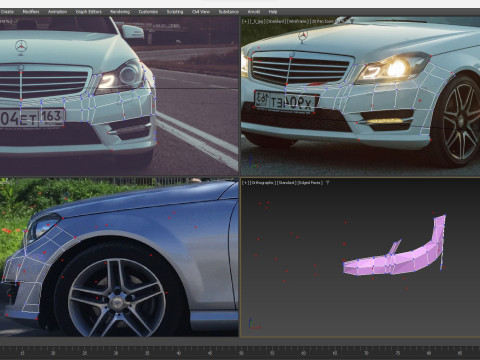Open the Edged Faces shading menu
This screenshot has height=360, width=480.
click(x=309, y=183)
